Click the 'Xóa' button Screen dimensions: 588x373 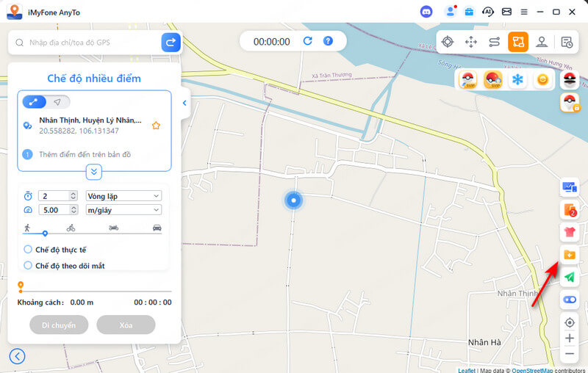point(126,325)
